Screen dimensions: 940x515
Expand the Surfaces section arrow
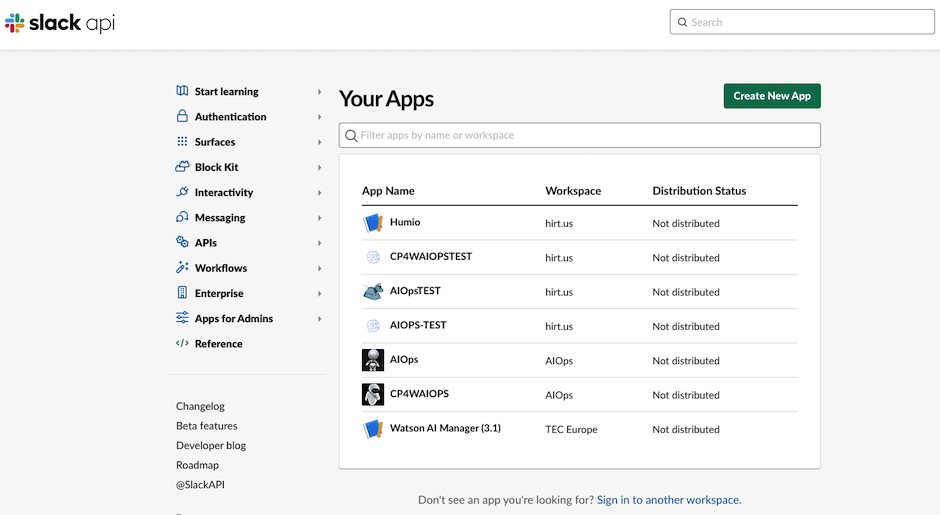click(x=320, y=142)
